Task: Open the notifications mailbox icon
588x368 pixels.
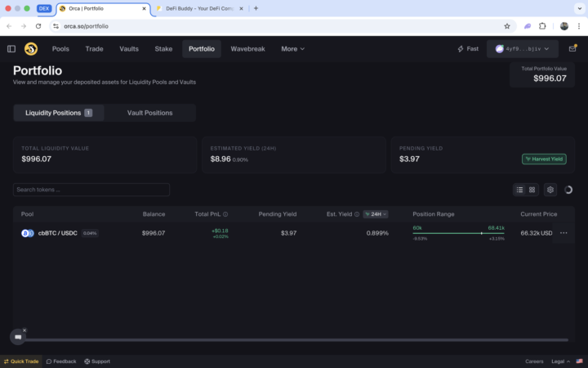Action: (x=572, y=48)
